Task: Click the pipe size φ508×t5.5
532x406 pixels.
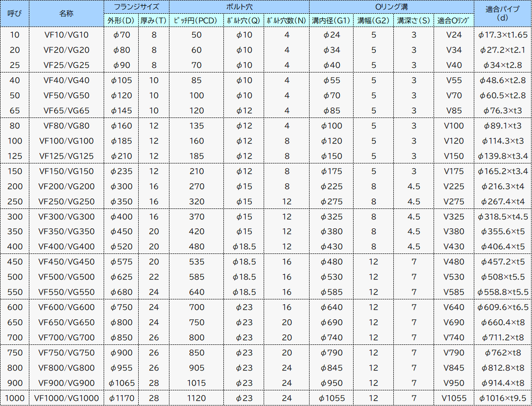Action: [503, 277]
